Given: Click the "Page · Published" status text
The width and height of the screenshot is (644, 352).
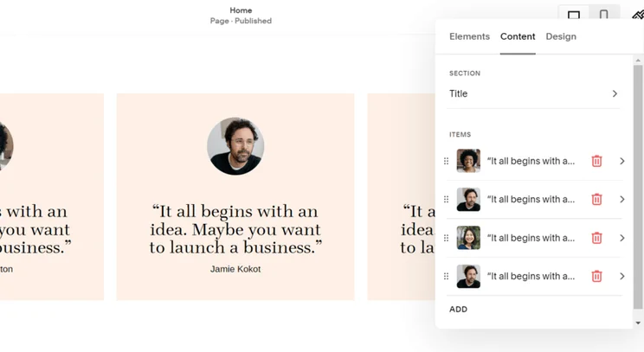Looking at the screenshot, I should [241, 21].
